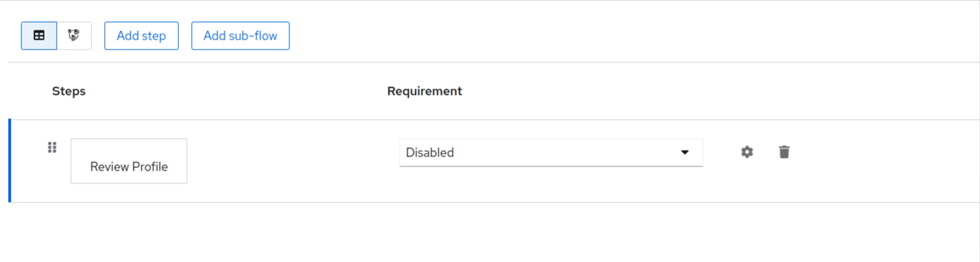
Task: Click the Disabled text in the requirement field
Action: coord(430,152)
